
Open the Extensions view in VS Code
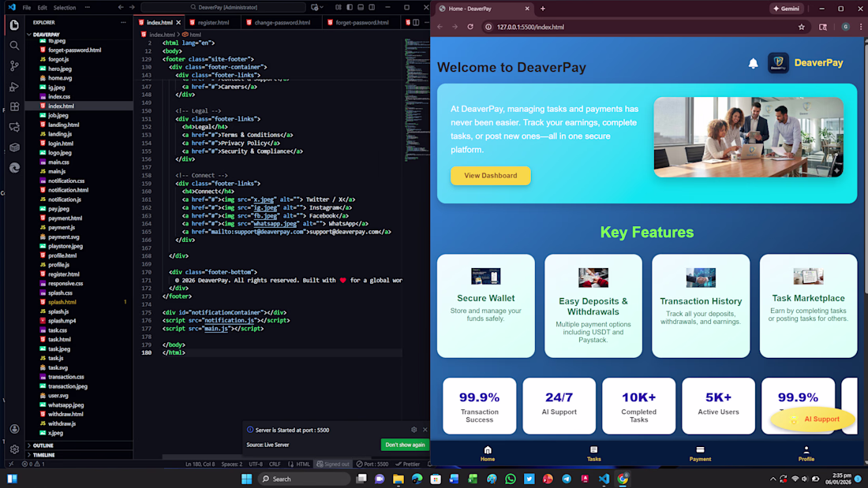(14, 106)
